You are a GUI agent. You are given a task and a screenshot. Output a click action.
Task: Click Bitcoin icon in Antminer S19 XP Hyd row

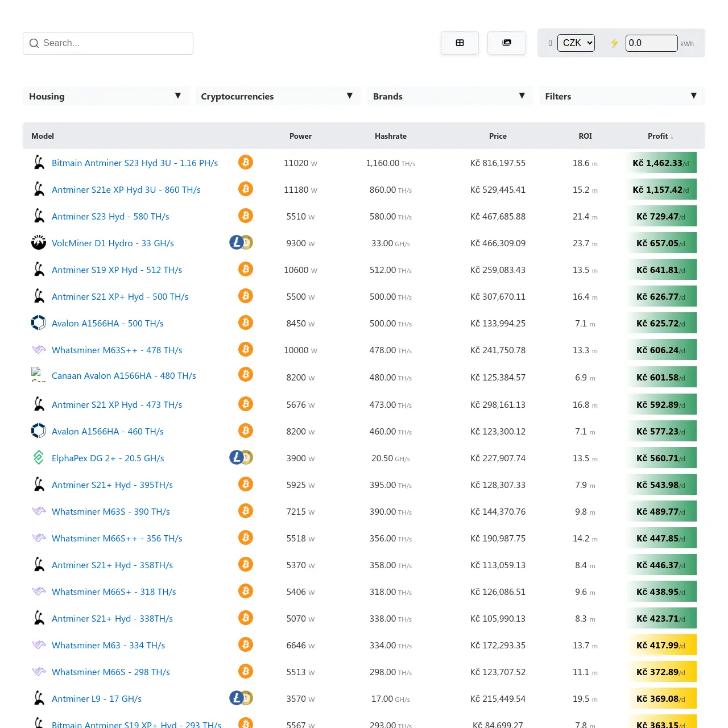246,270
